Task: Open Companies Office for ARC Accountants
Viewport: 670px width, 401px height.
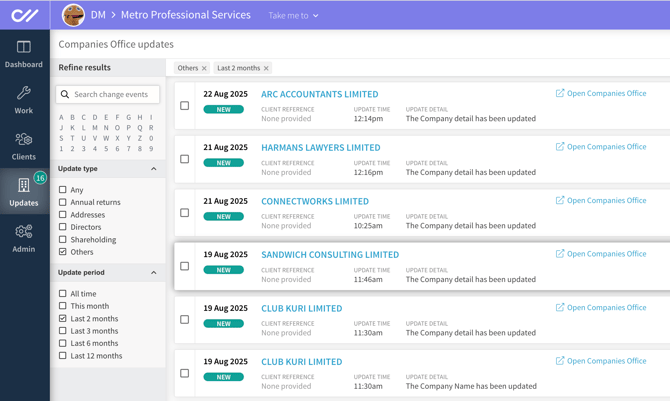Action: click(x=601, y=93)
